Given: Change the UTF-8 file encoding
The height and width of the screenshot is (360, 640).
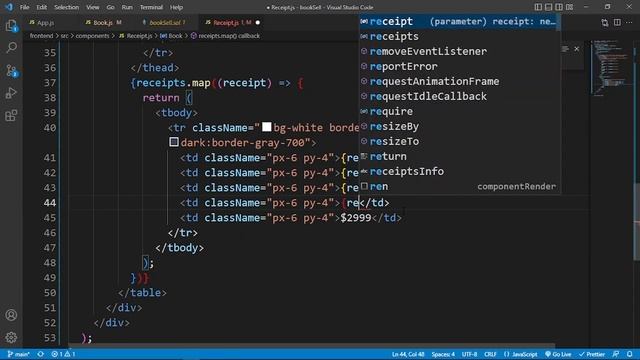Looking at the screenshot, I should (469, 354).
